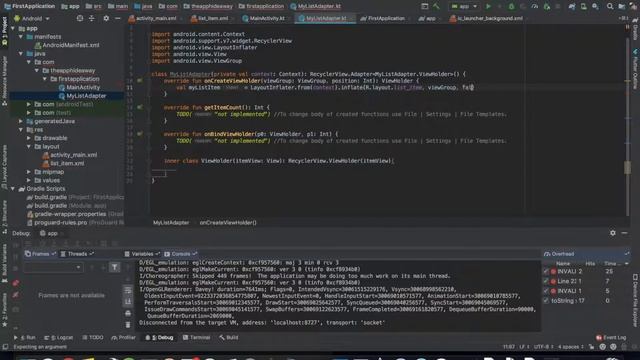Click View Breakpoints red icon in debug sidebar

tap(16, 283)
